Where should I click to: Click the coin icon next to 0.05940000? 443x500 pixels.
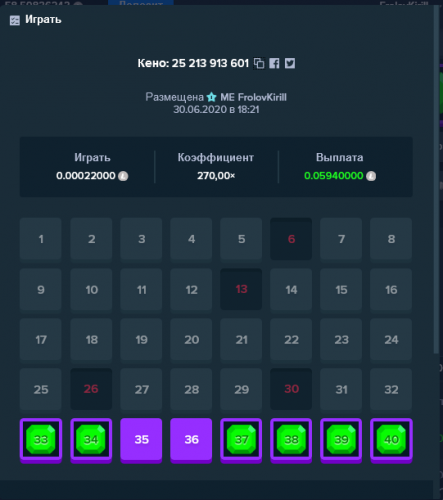click(371, 176)
